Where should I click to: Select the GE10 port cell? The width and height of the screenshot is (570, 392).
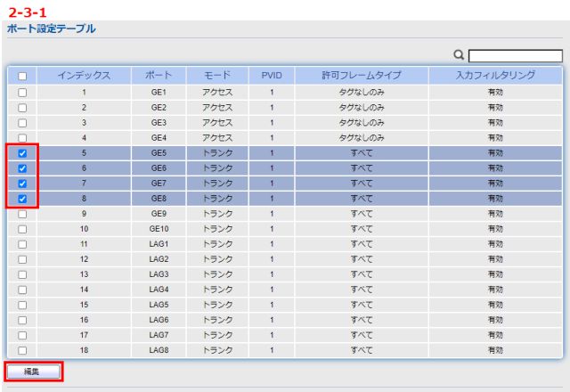[x=159, y=229]
